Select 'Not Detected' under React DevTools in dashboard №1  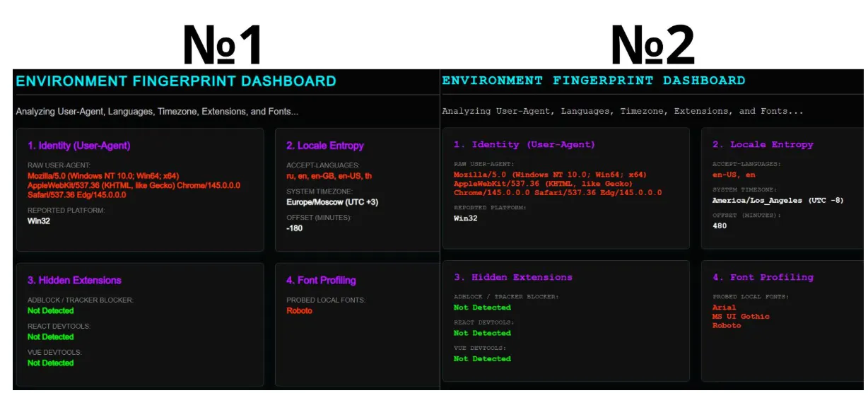(51, 337)
